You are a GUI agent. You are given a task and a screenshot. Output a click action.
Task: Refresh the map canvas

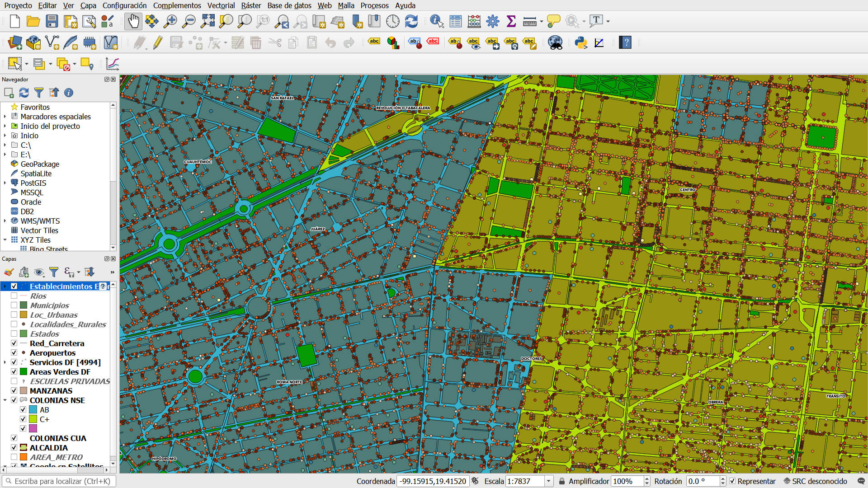411,21
